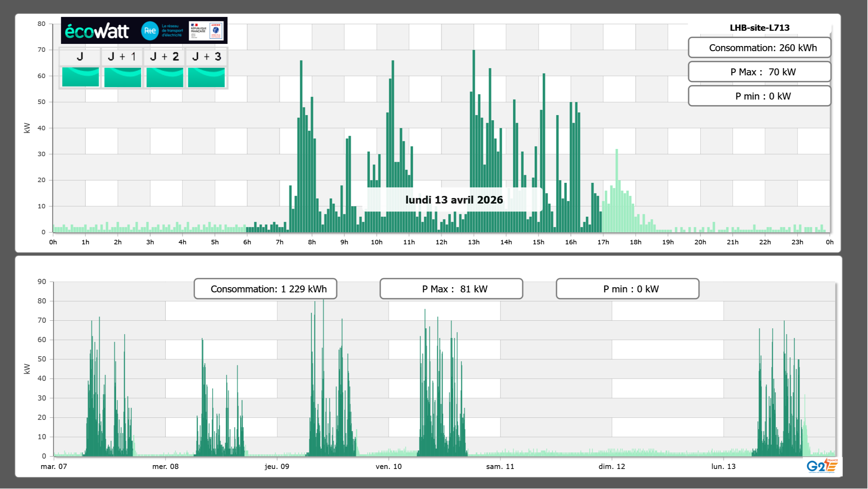Click the République Française ADEME logo

pyautogui.click(x=206, y=31)
